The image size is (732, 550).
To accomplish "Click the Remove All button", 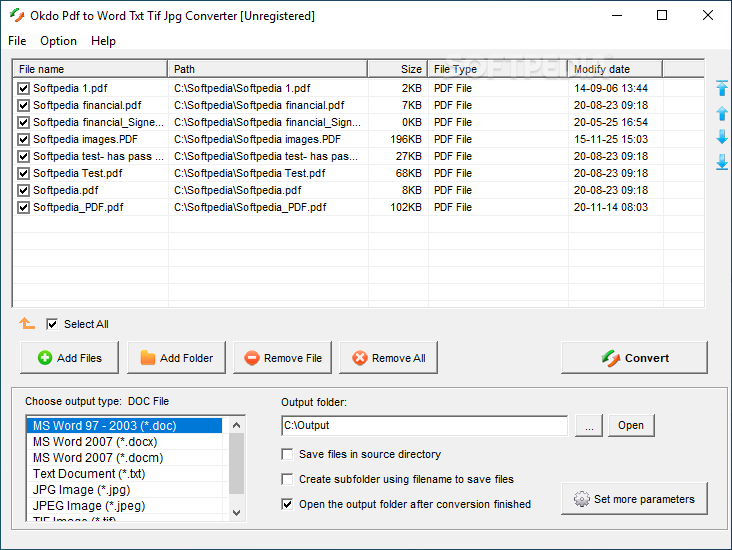I will [388, 358].
